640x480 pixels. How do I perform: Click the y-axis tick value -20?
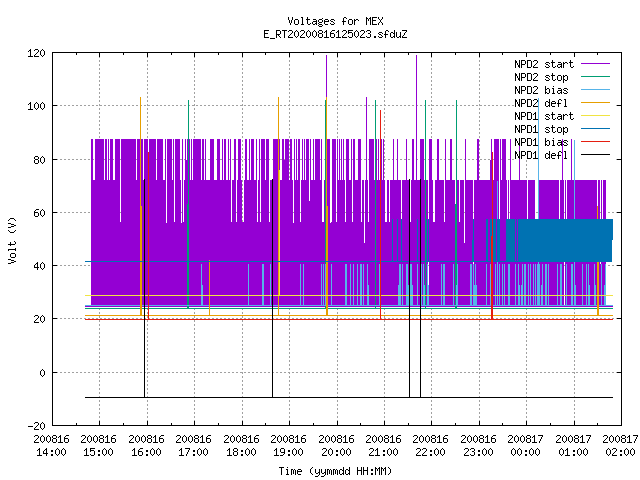pos(36,426)
